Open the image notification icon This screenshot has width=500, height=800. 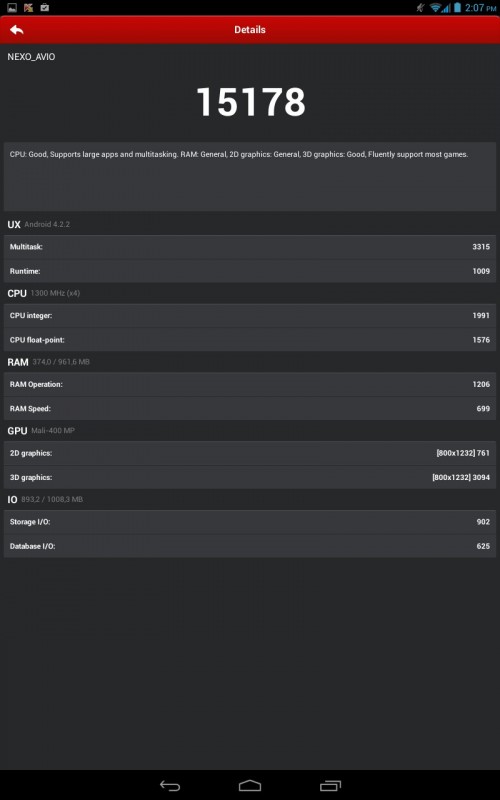[12, 8]
